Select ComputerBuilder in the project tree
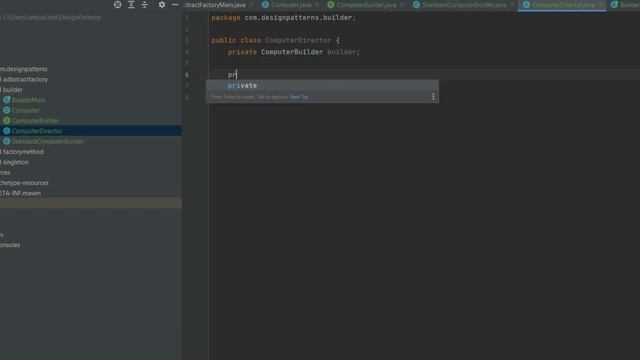This screenshot has width=640, height=360. coord(35,121)
